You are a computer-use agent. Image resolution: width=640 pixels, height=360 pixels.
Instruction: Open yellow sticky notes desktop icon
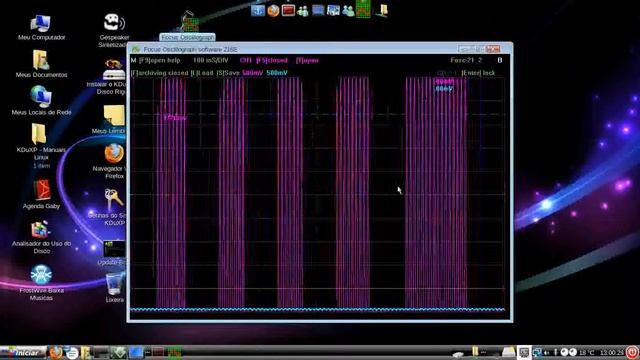coord(114,116)
